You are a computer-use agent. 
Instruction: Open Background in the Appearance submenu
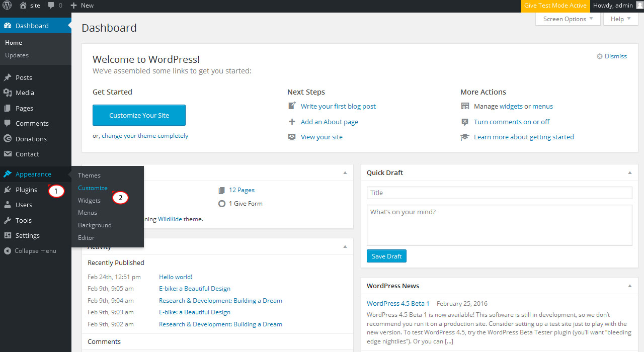(x=95, y=225)
